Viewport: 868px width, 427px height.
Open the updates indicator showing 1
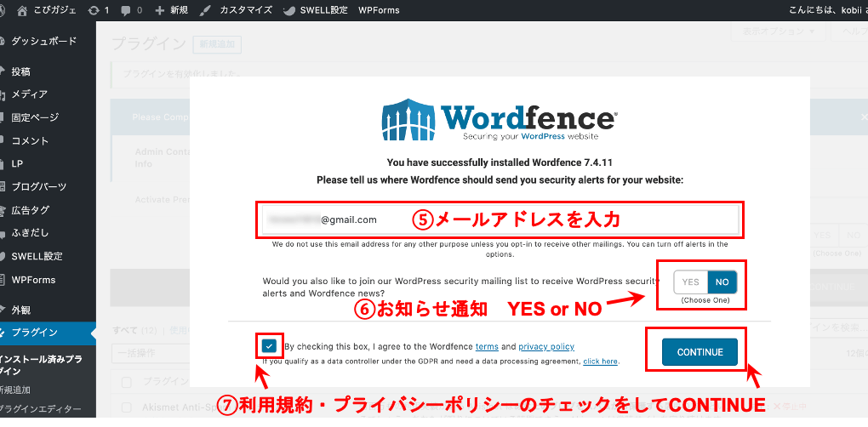pyautogui.click(x=99, y=10)
